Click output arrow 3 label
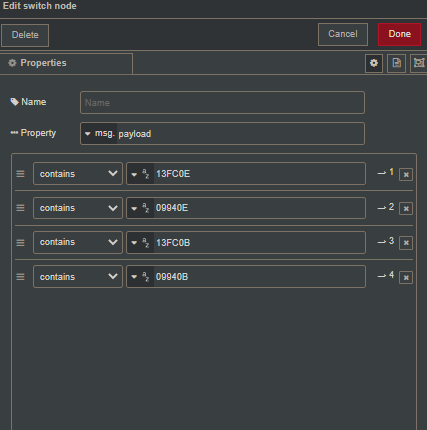 386,241
